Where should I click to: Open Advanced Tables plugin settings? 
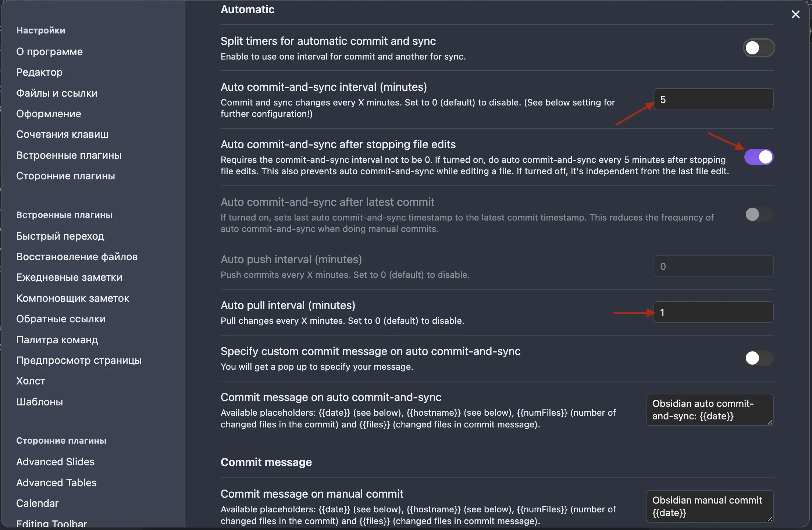[x=56, y=483]
